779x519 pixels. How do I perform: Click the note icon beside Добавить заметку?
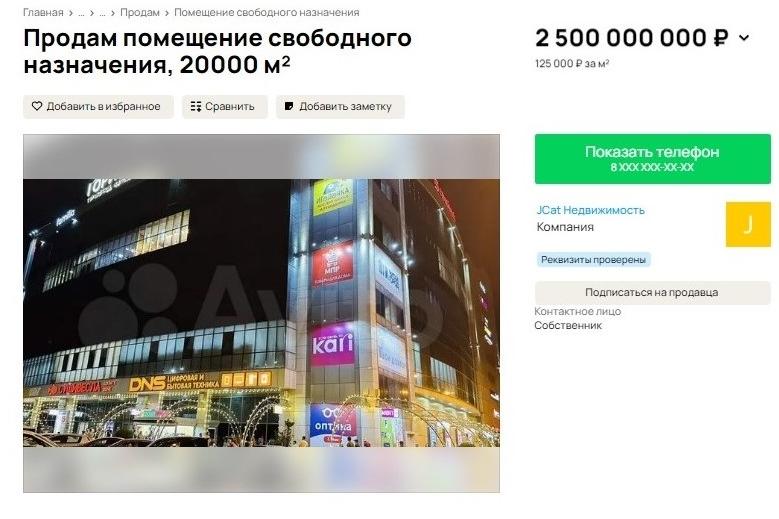point(289,106)
